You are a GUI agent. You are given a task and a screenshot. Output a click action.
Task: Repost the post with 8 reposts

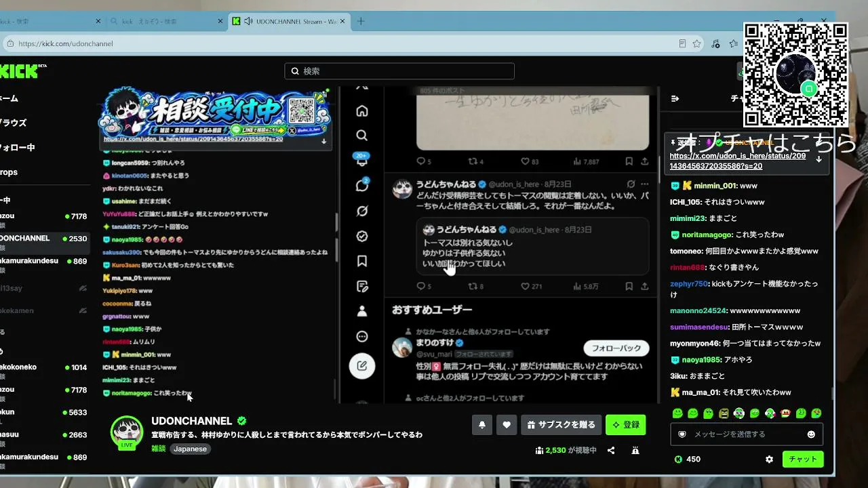click(x=473, y=286)
